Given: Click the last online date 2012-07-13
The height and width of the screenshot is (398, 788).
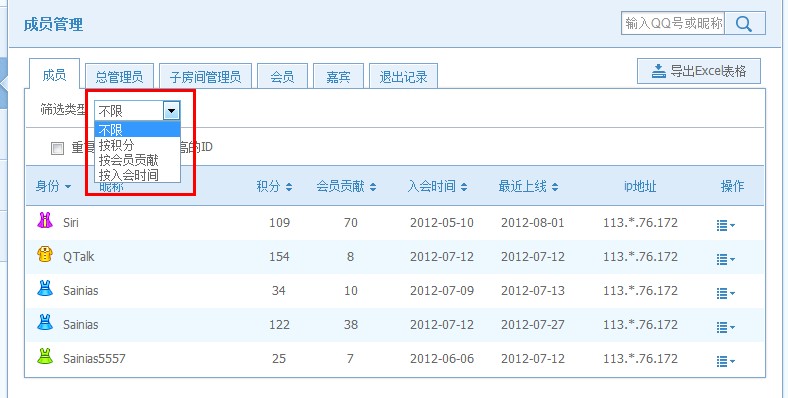Looking at the screenshot, I should (x=533, y=290).
